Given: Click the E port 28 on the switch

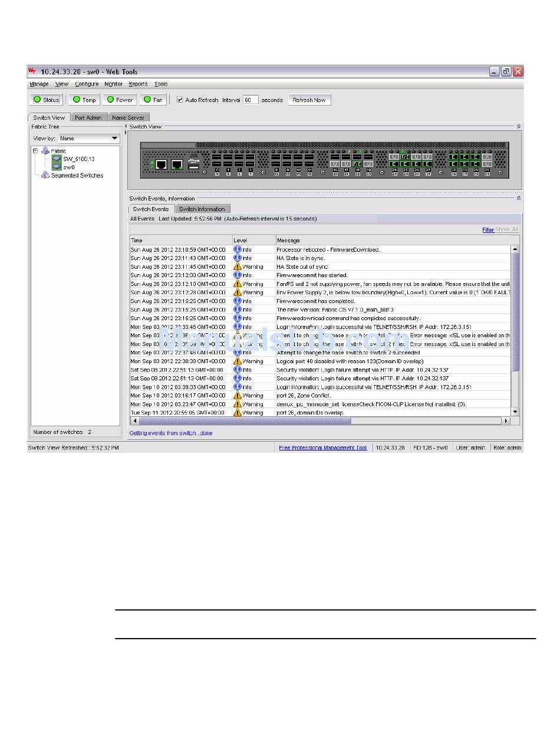Looking at the screenshot, I should [394, 164].
